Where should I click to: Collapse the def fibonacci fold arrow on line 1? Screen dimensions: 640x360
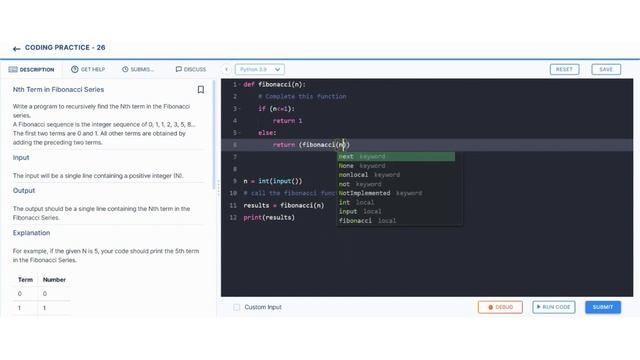tap(240, 84)
